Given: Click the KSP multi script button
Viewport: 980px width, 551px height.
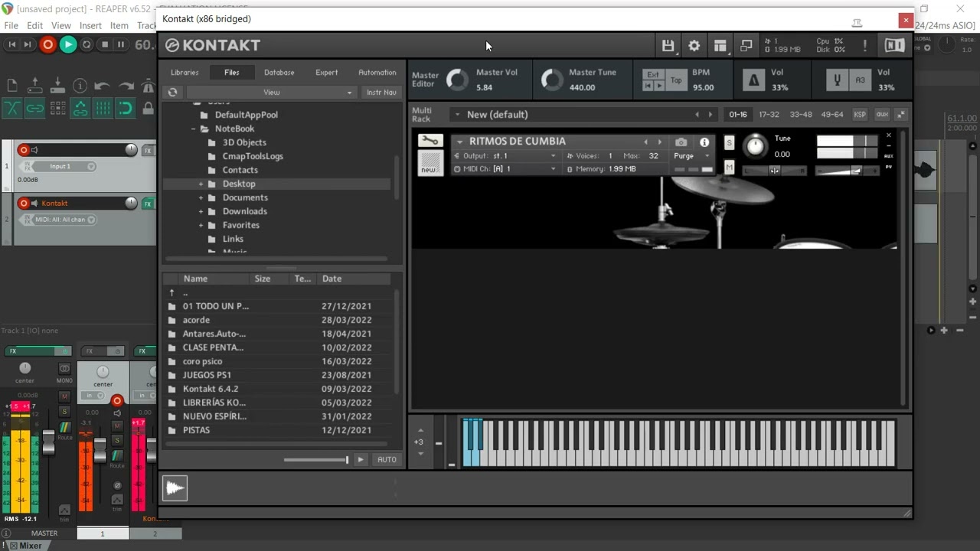Looking at the screenshot, I should pos(860,115).
